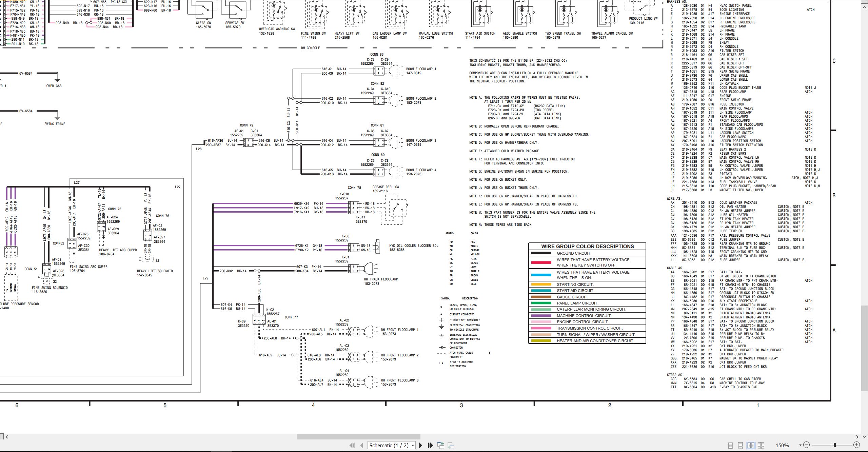Open the zoom level dropdown arrow
The height and width of the screenshot is (452, 868).
pyautogui.click(x=800, y=445)
